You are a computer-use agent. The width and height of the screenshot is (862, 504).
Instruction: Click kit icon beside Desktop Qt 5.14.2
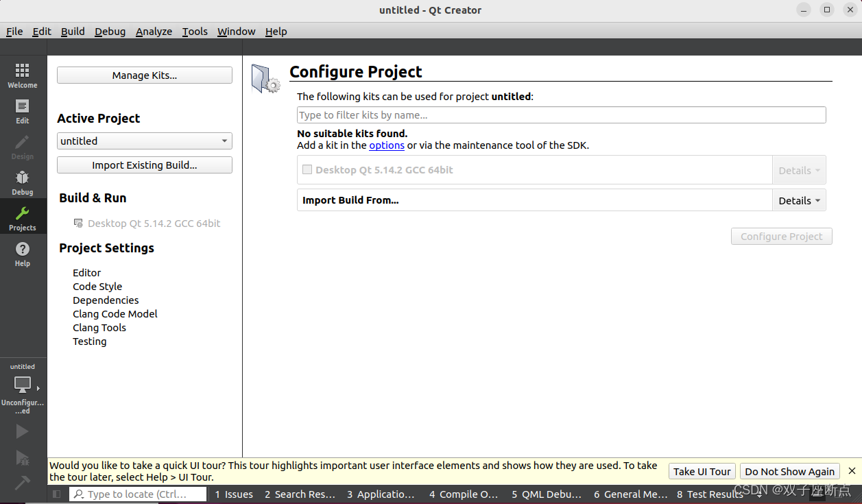tap(78, 224)
